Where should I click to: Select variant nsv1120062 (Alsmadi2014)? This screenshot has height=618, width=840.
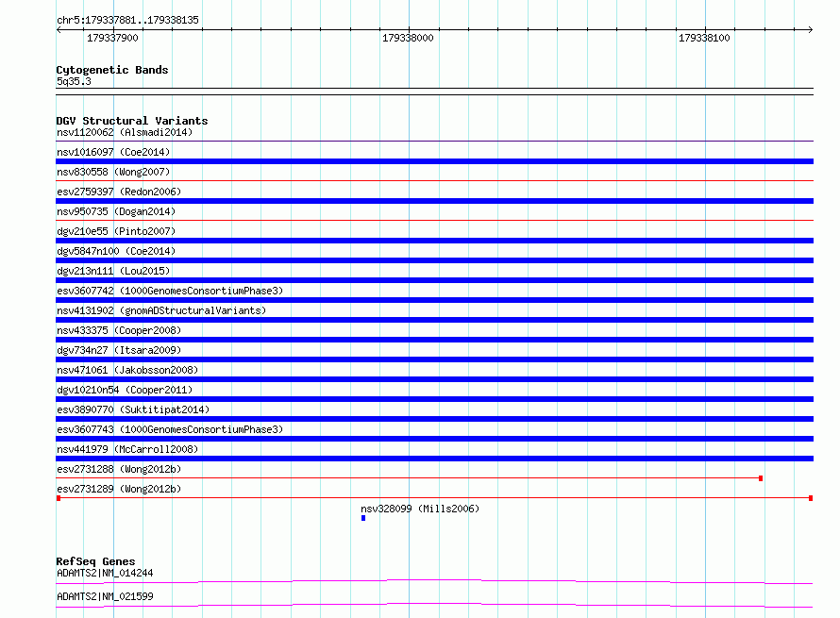[125, 132]
